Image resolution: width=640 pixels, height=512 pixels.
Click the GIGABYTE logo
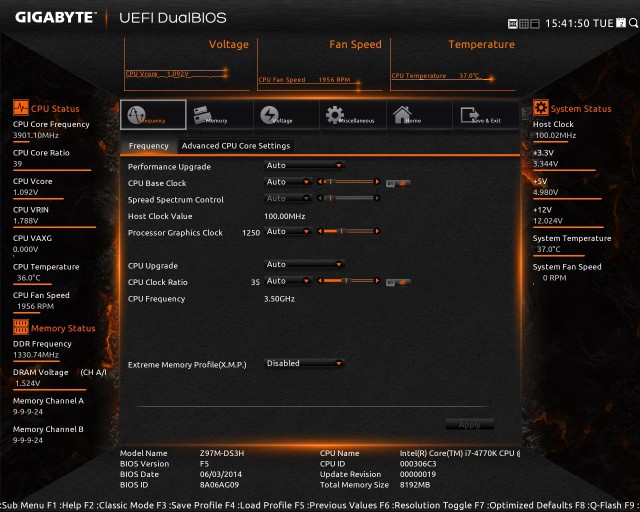click(x=56, y=17)
